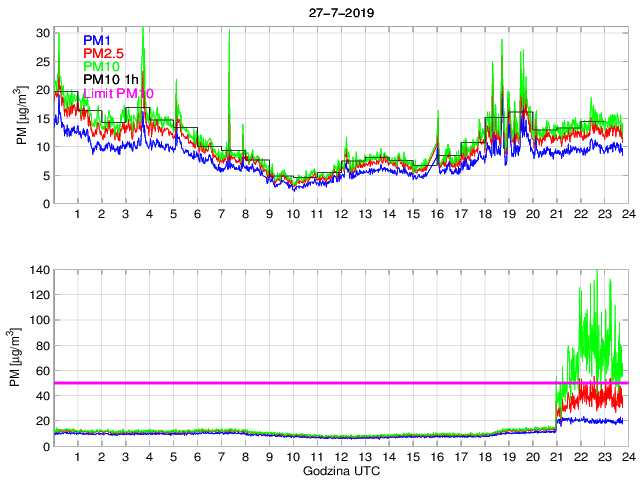640x480 pixels.
Task: Click the magenta limit line in the lower plot
Action: [300, 383]
